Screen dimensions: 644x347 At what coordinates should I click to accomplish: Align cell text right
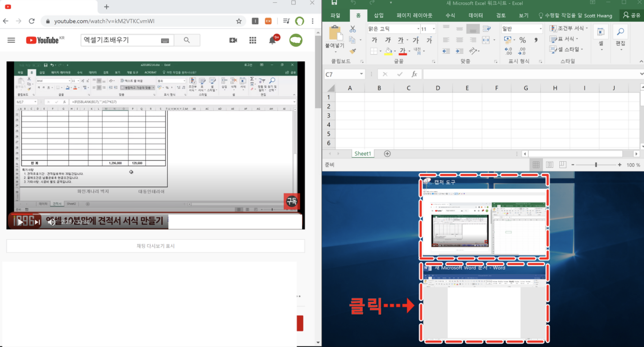click(473, 40)
